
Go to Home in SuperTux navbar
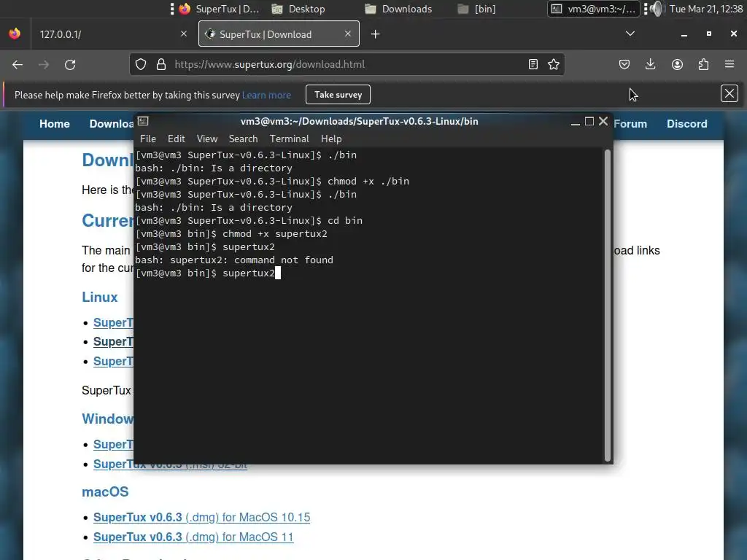pyautogui.click(x=54, y=124)
